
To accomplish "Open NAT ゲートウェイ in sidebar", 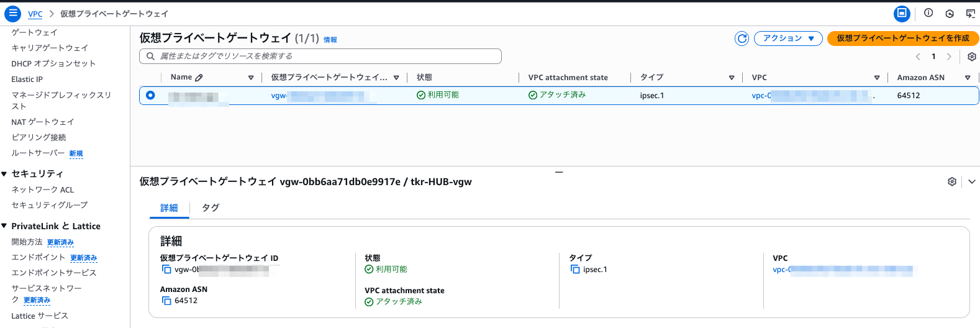I will (x=42, y=122).
